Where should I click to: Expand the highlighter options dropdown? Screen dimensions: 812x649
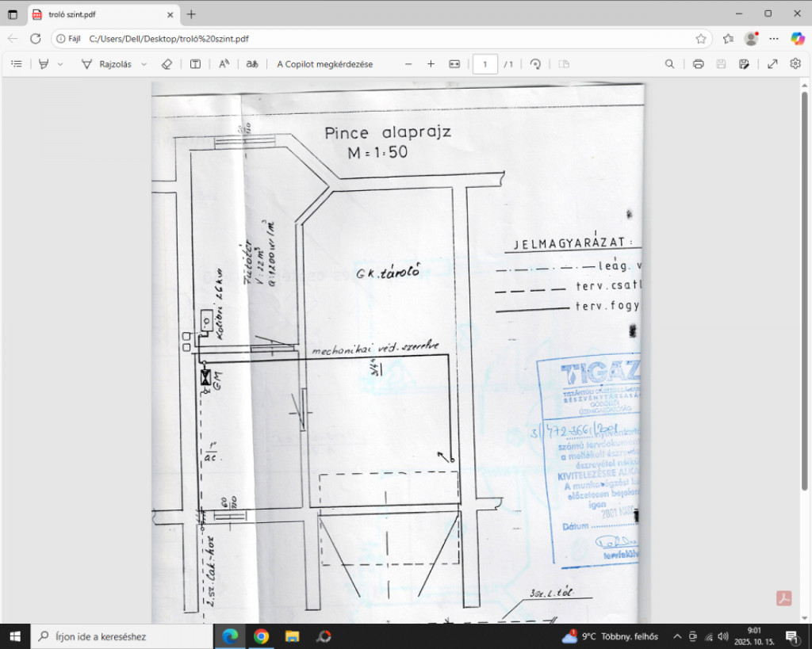60,64
